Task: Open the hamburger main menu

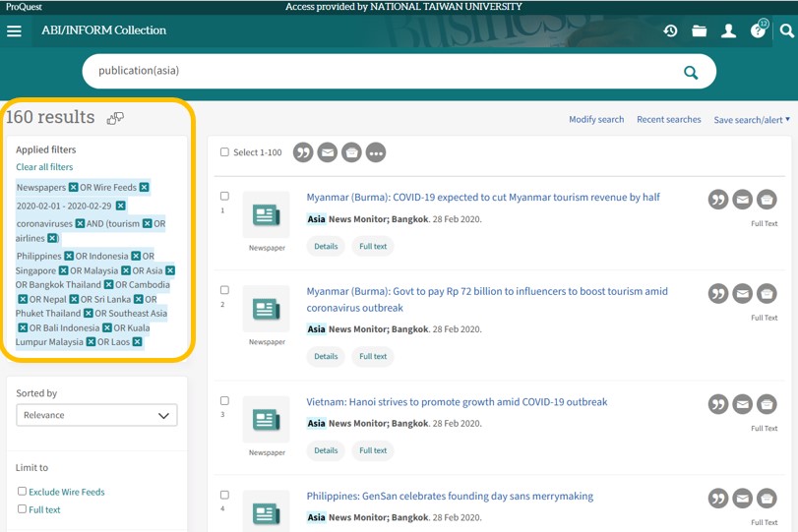Action: (14, 30)
